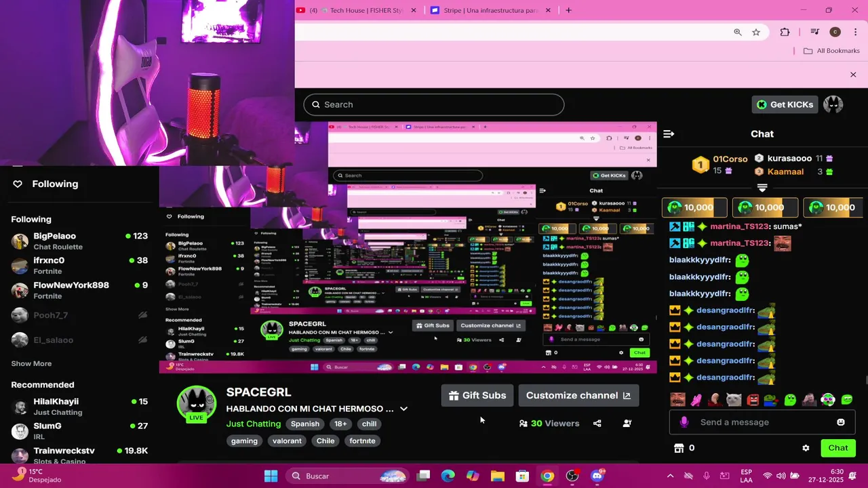Image resolution: width=868 pixels, height=488 pixels.
Task: Open Discord from the taskbar
Action: 597,476
